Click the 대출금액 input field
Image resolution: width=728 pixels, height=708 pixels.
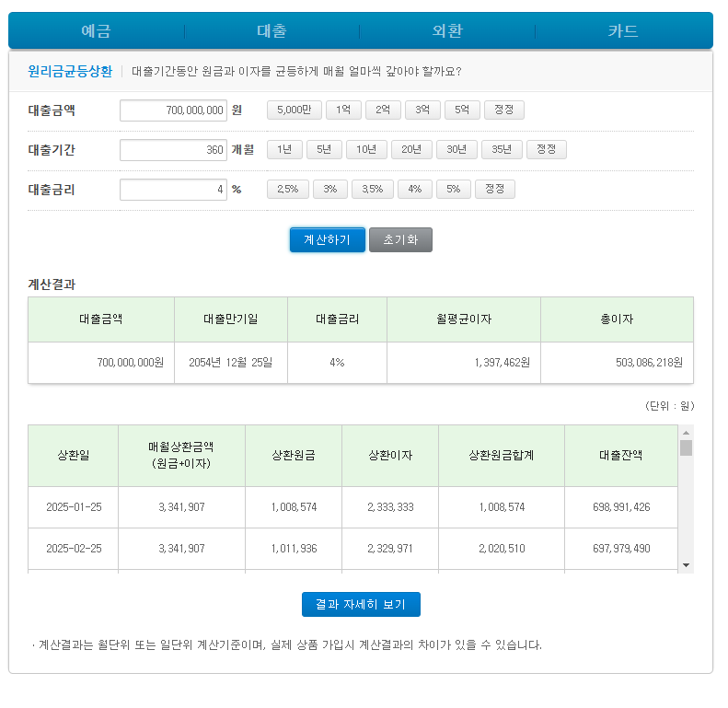coord(173,110)
